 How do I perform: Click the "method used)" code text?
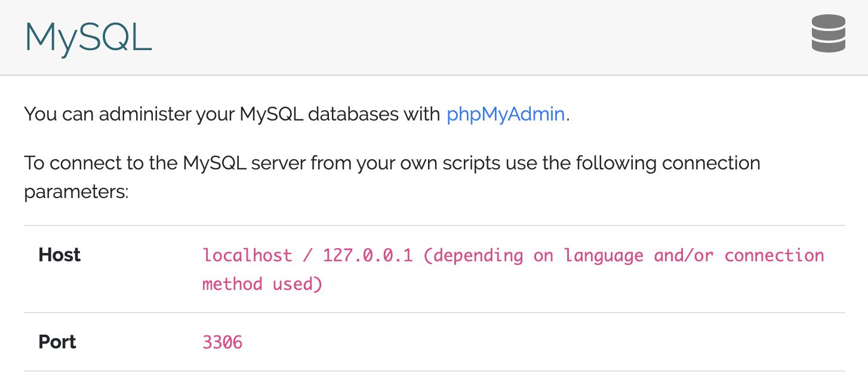[263, 284]
